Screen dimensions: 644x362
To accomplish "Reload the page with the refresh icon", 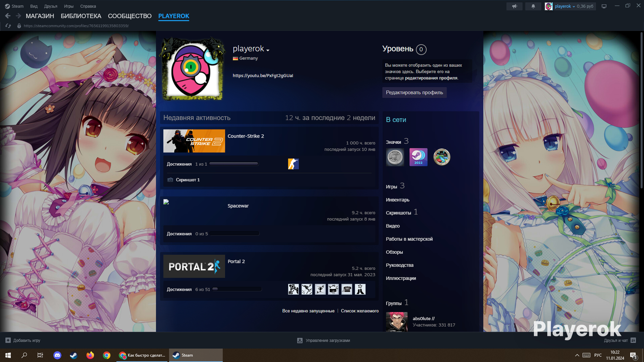I will [8, 26].
